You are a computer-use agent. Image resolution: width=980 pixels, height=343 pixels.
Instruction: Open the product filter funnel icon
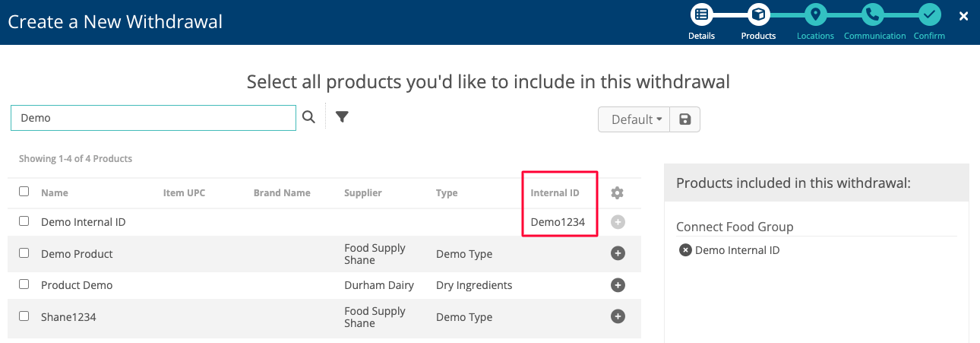click(342, 117)
